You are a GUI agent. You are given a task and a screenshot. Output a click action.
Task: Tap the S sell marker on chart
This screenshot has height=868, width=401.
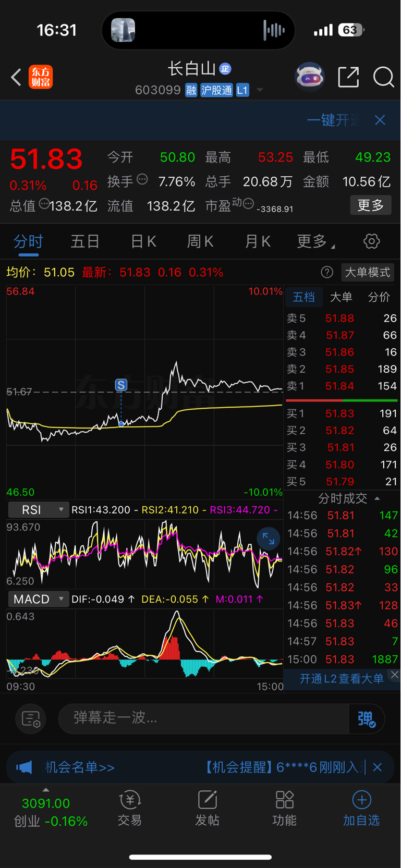[x=121, y=385]
